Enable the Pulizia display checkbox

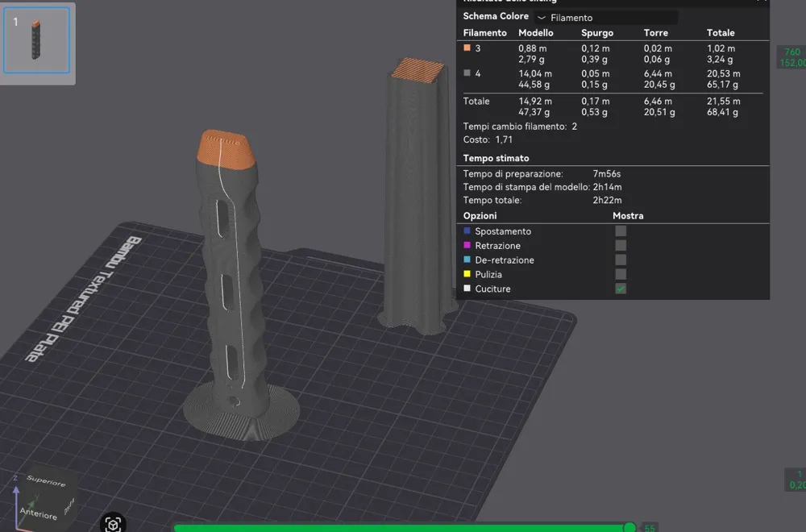click(x=621, y=275)
